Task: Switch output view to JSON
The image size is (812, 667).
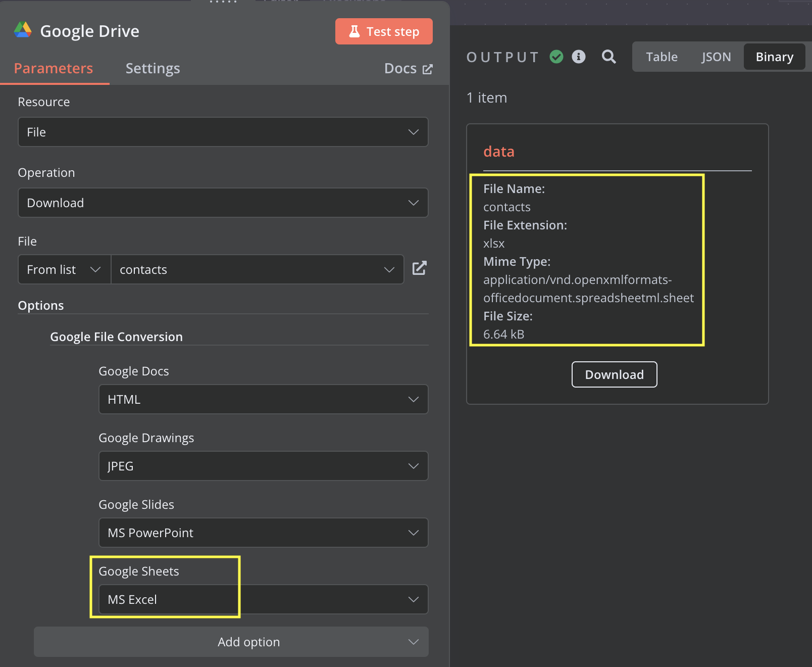Action: 716,57
